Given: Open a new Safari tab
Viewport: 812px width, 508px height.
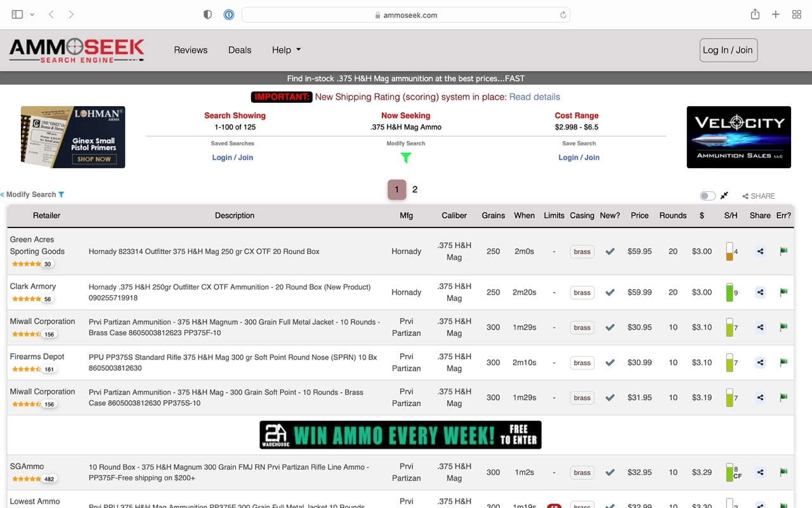Looking at the screenshot, I should [775, 14].
